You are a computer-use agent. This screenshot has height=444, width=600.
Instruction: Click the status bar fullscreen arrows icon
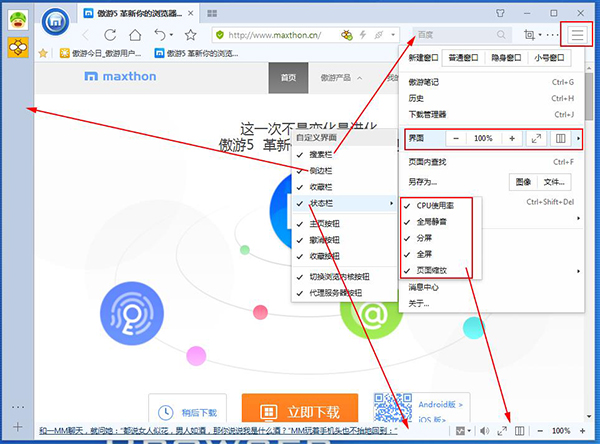point(502,431)
